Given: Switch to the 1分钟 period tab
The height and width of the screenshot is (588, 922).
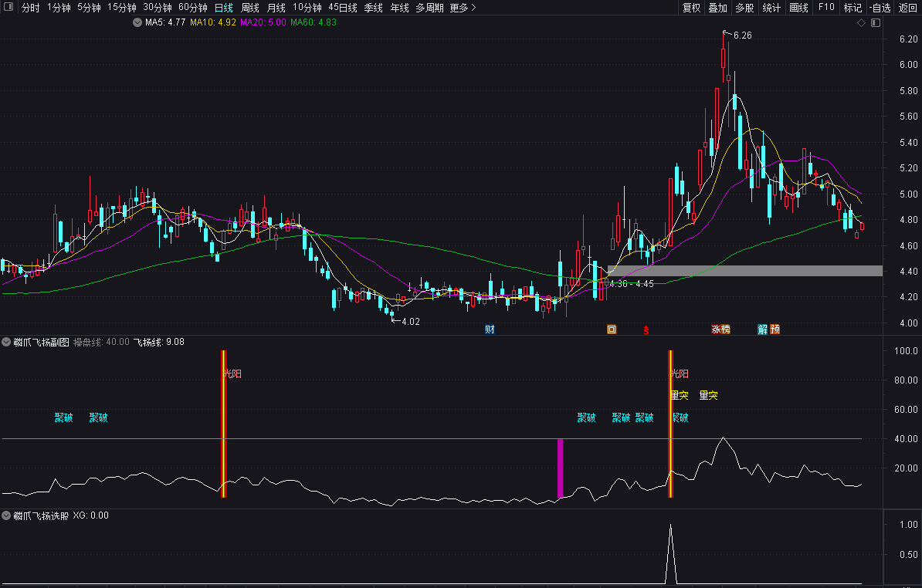Looking at the screenshot, I should click(59, 8).
